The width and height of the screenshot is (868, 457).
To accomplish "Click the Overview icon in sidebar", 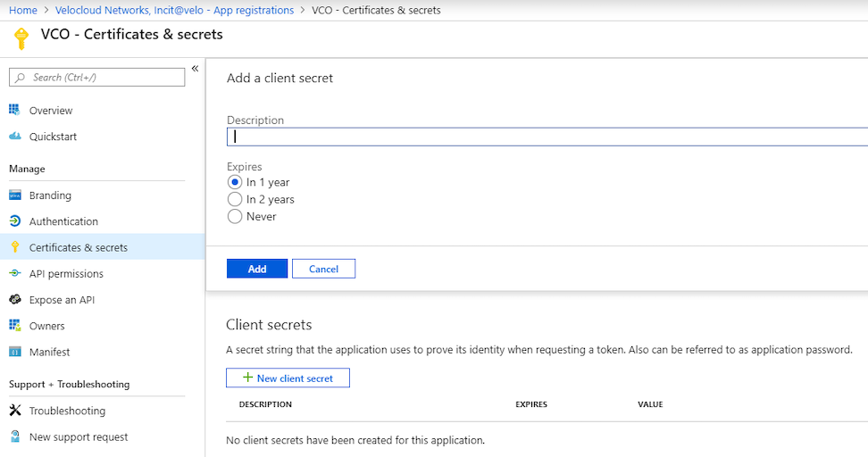I will 14,110.
